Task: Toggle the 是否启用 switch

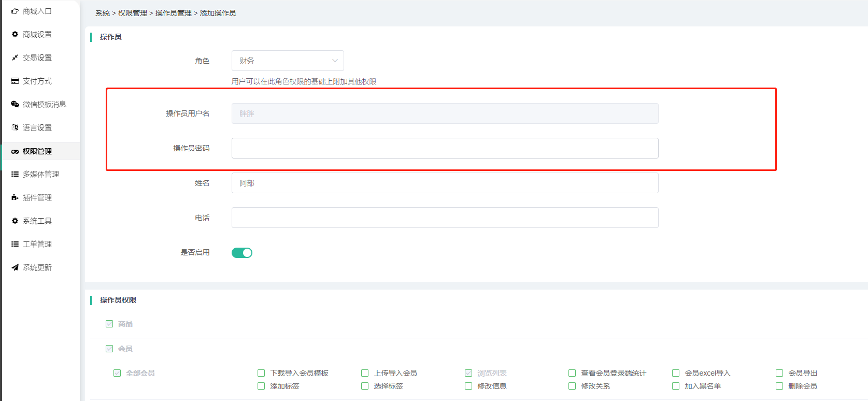Action: coord(241,253)
